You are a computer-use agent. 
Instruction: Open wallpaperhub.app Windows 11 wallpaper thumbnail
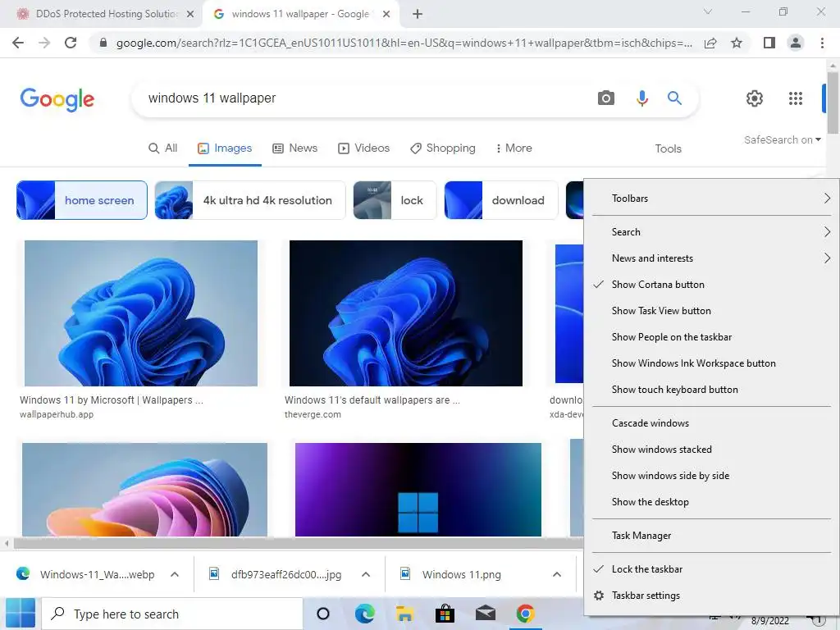[141, 313]
